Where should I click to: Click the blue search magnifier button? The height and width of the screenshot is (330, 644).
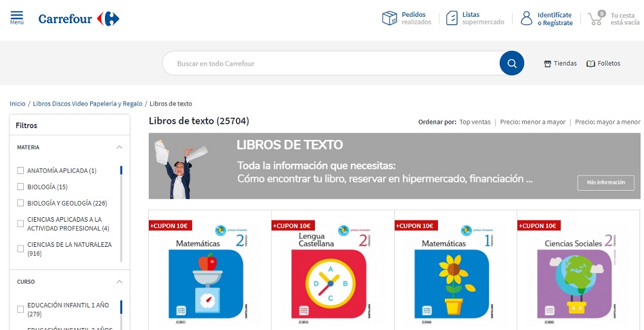512,63
